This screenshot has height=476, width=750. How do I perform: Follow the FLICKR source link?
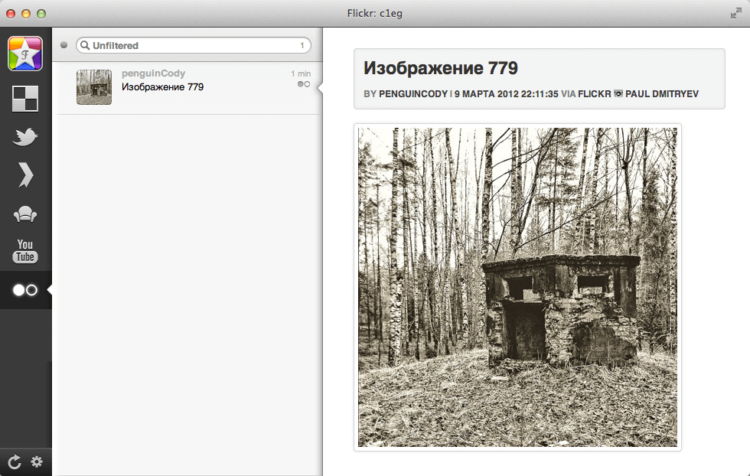pos(594,94)
